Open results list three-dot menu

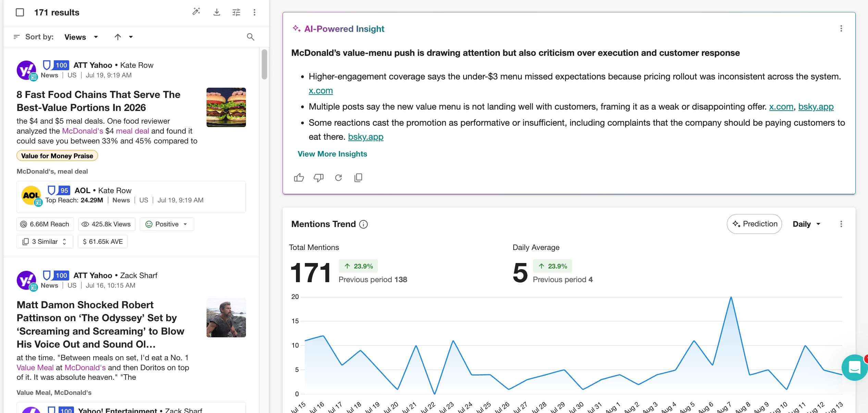(x=255, y=12)
